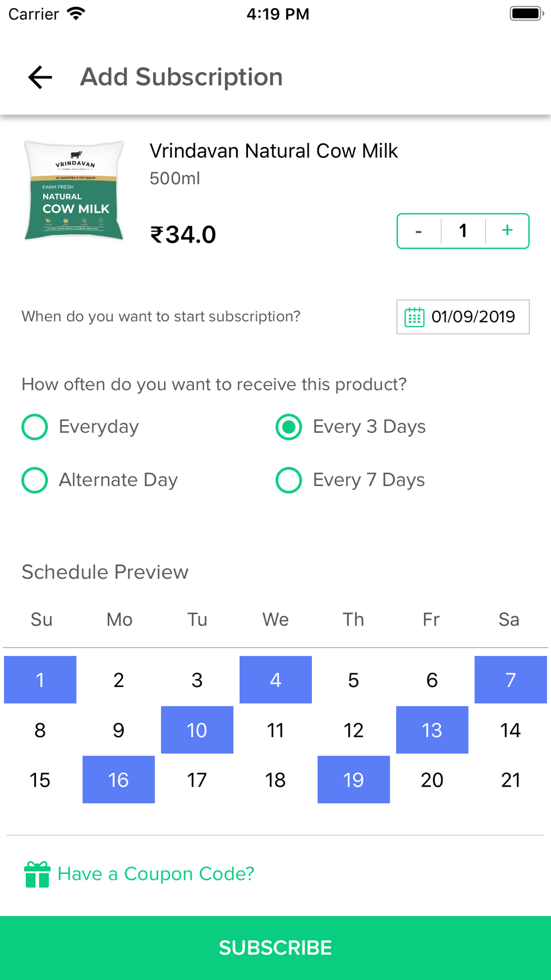The width and height of the screenshot is (551, 980).
Task: Select highlighted date 1 on Sunday
Action: [x=40, y=680]
